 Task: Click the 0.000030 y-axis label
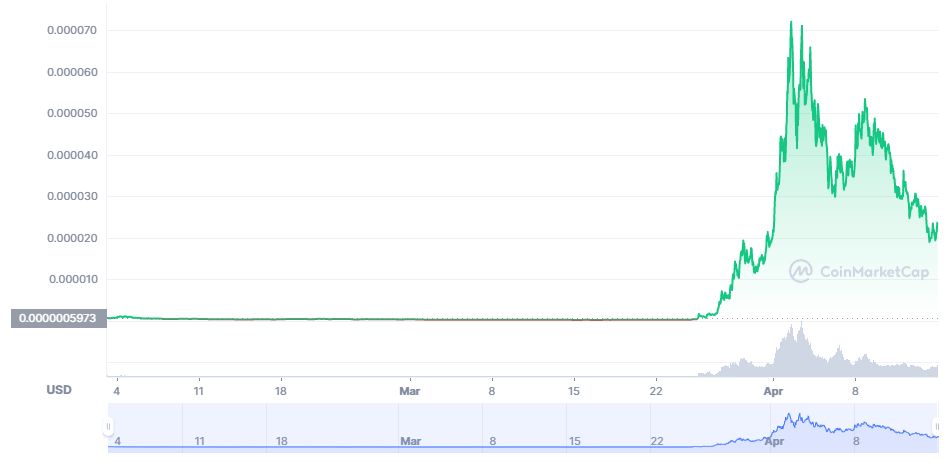(72, 197)
